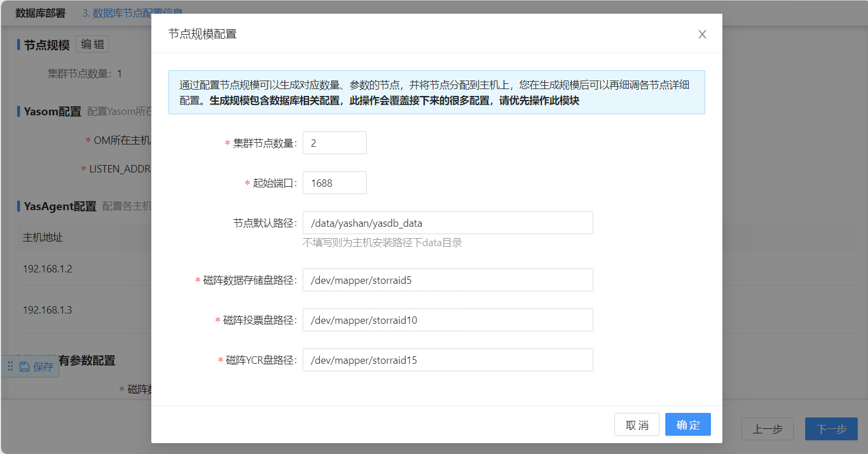Click the 集群节点数量: 1 text
This screenshot has width=868, height=454.
click(x=85, y=74)
